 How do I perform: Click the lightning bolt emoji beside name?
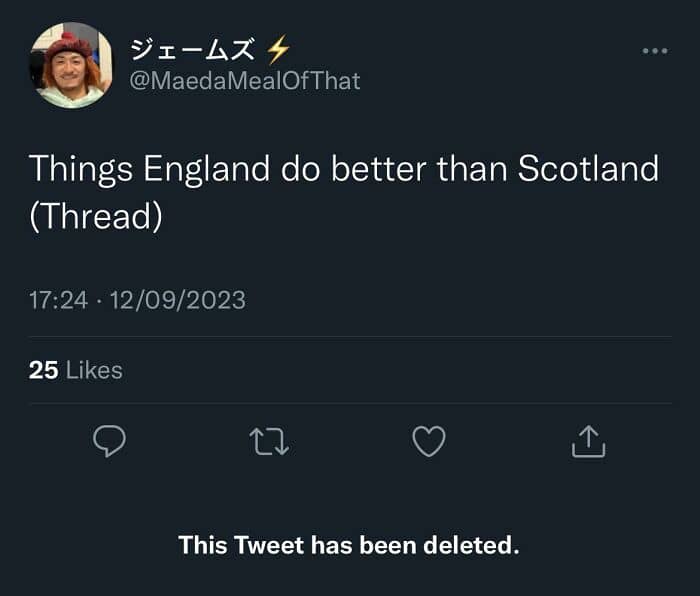pyautogui.click(x=278, y=50)
